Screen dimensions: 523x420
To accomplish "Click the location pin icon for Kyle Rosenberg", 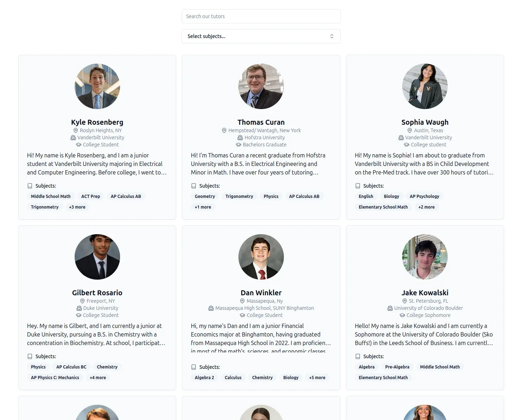I will [x=75, y=130].
